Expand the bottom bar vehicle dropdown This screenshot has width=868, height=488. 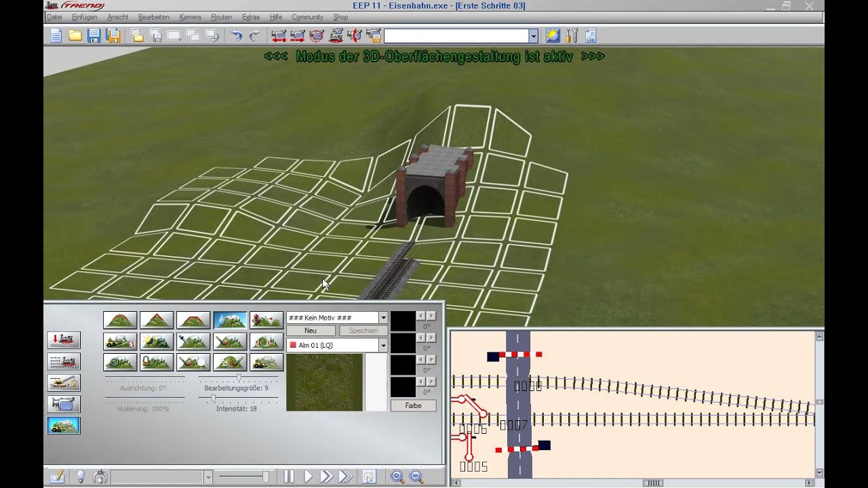pyautogui.click(x=208, y=477)
